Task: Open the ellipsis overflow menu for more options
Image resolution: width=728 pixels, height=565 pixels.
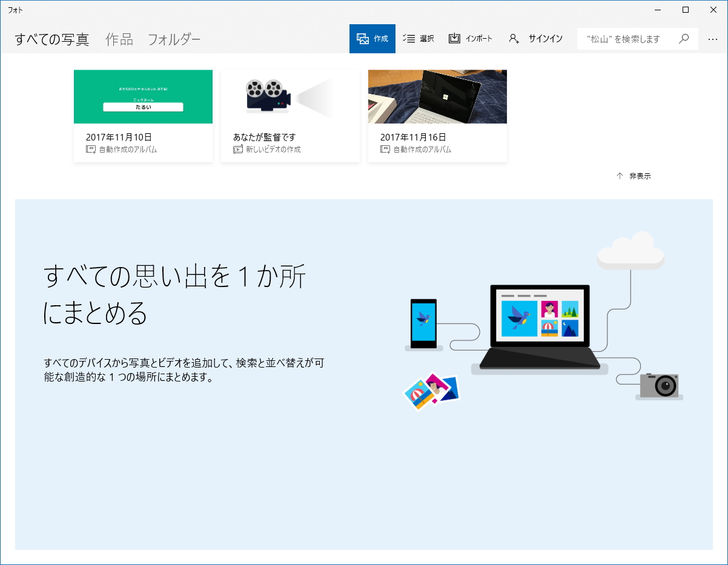Action: coord(713,38)
